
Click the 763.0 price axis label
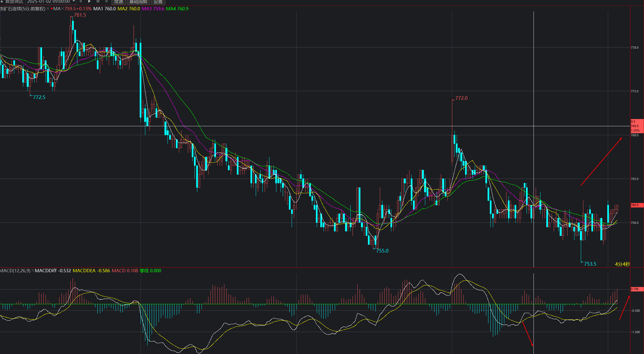click(x=635, y=179)
